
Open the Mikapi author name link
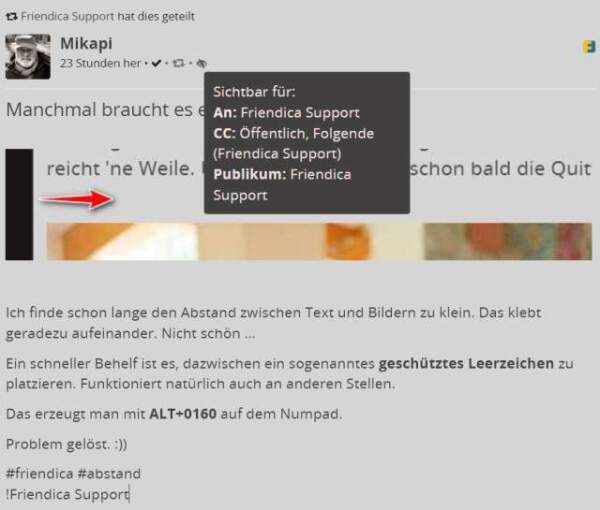(86, 43)
